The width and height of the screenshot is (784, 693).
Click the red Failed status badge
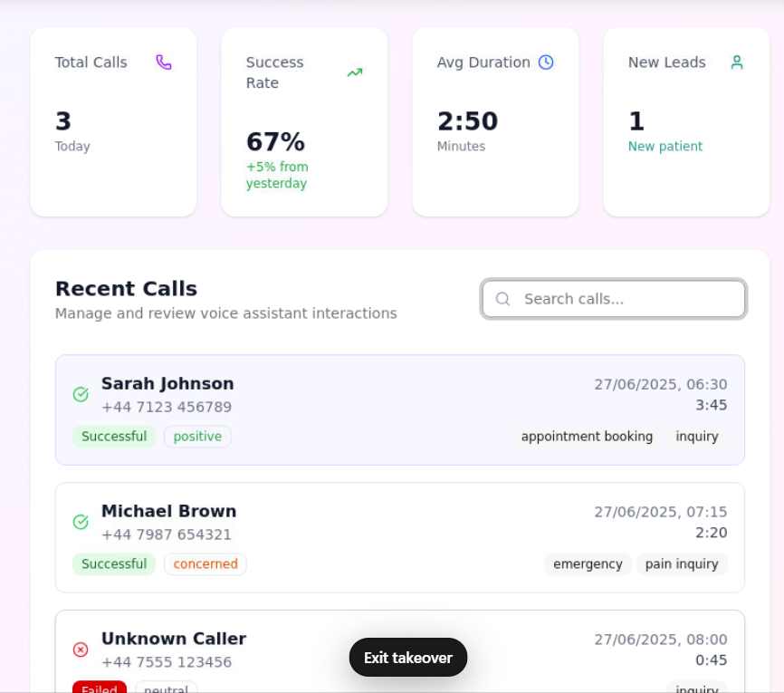(100, 688)
